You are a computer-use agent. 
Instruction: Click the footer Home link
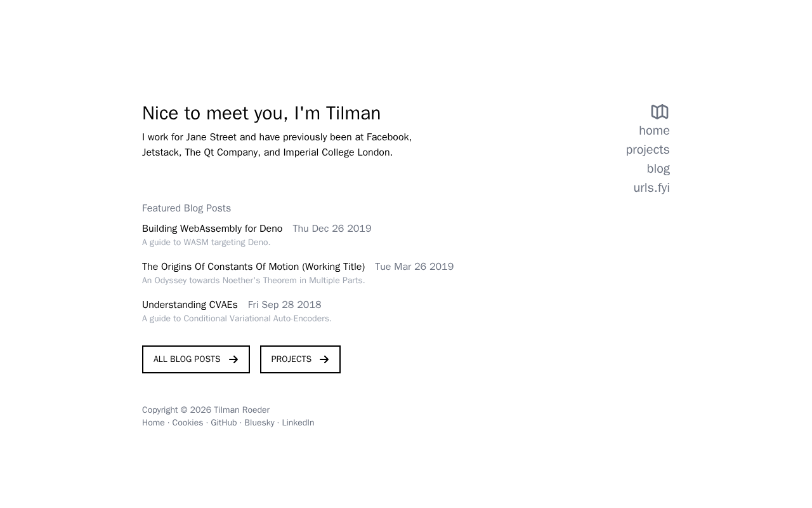click(153, 423)
